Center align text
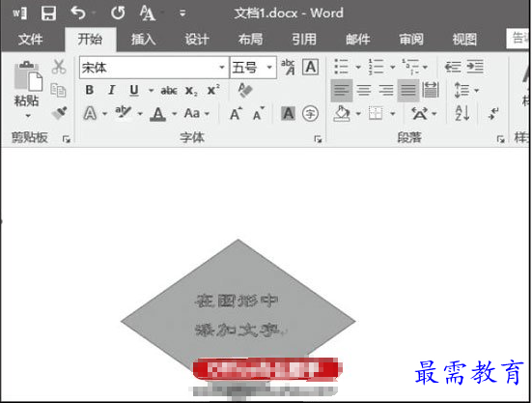The height and width of the screenshot is (403, 532). (364, 90)
